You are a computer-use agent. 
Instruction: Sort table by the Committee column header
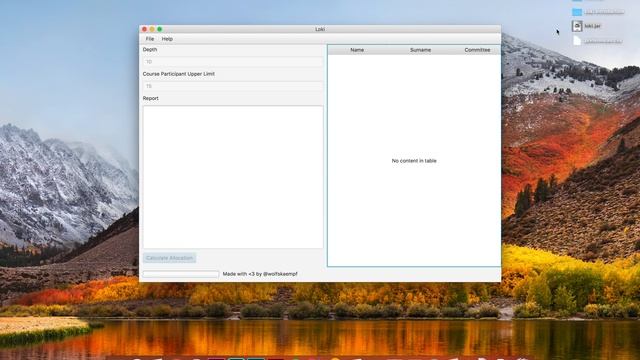(x=477, y=50)
